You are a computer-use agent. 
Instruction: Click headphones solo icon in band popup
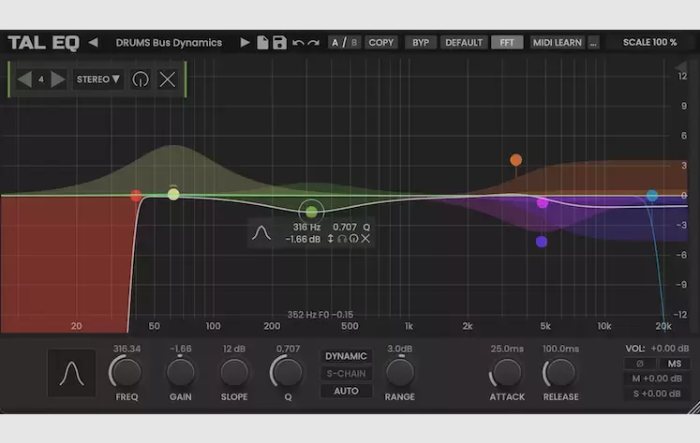(x=341, y=239)
